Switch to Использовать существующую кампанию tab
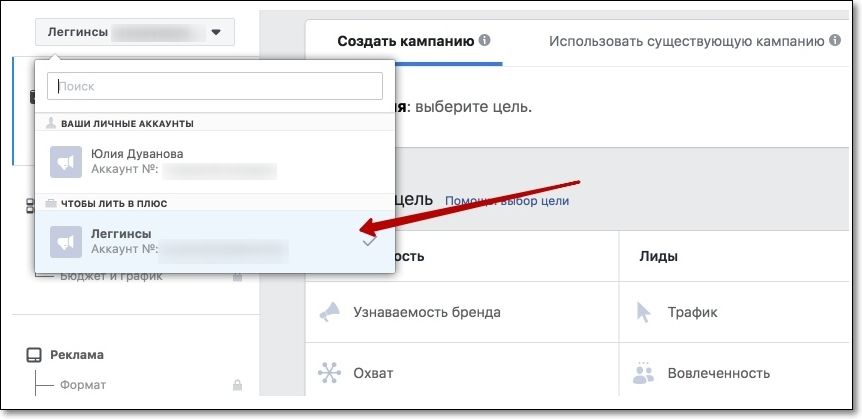862x419 pixels. click(x=687, y=41)
